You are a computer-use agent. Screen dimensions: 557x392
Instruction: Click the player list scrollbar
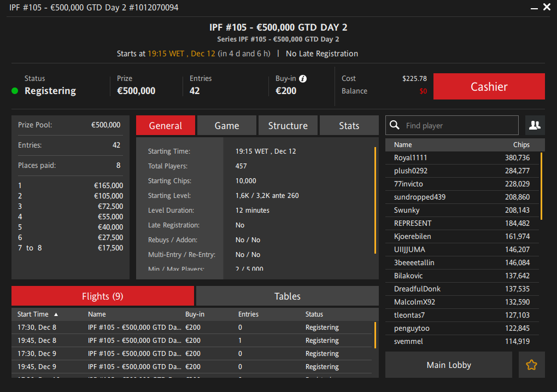pos(541,186)
